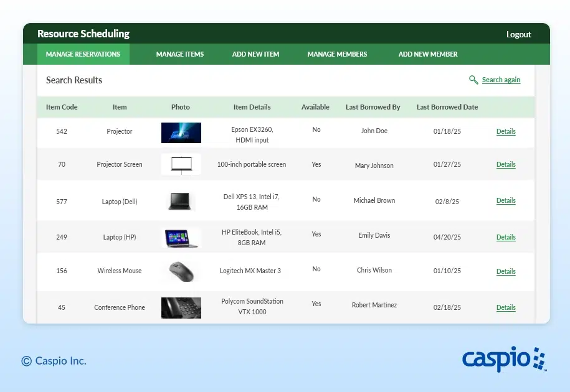View Details for the Wireless Mouse
Screen dimensions: 570x392
pos(506,271)
